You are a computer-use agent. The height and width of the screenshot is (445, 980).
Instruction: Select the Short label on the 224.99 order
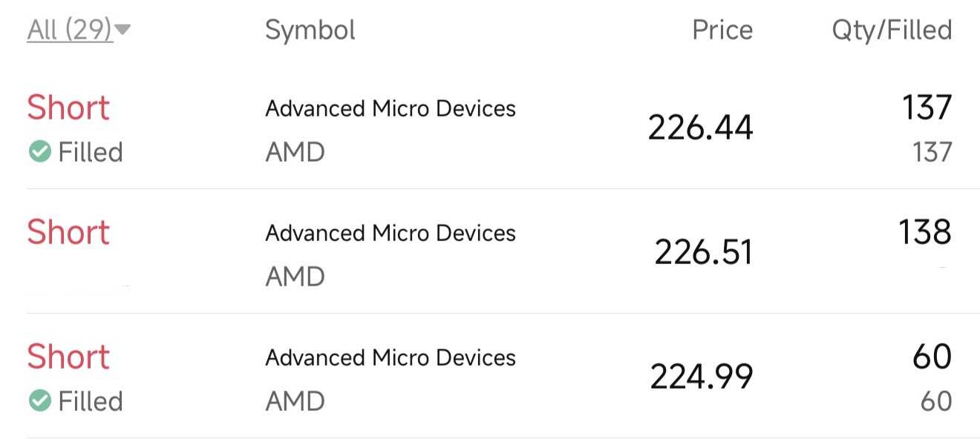pyautogui.click(x=68, y=357)
